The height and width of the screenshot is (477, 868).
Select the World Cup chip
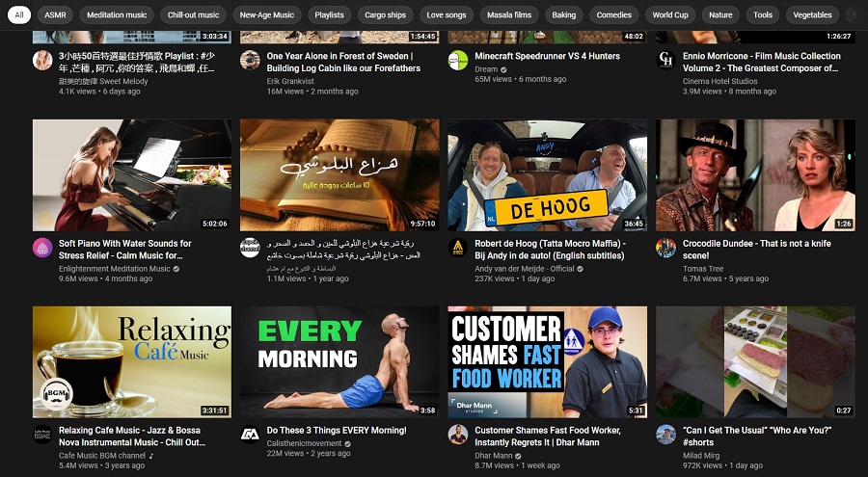[670, 15]
